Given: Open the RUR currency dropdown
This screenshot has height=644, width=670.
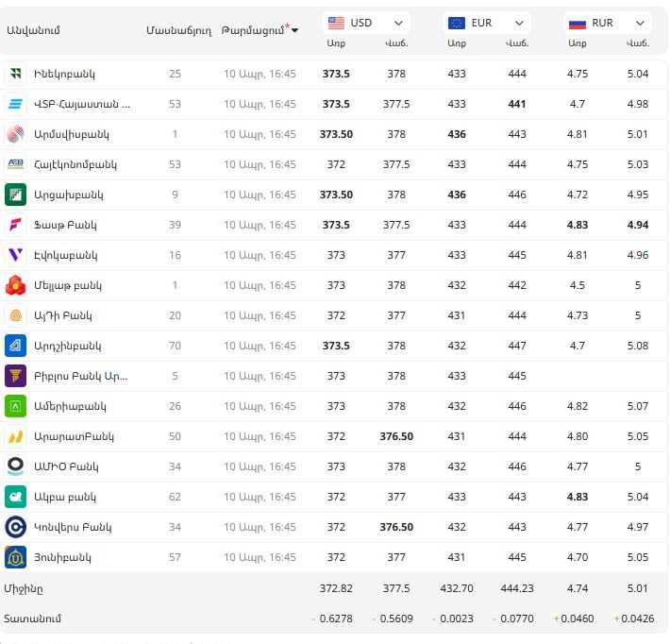Looking at the screenshot, I should click(607, 23).
